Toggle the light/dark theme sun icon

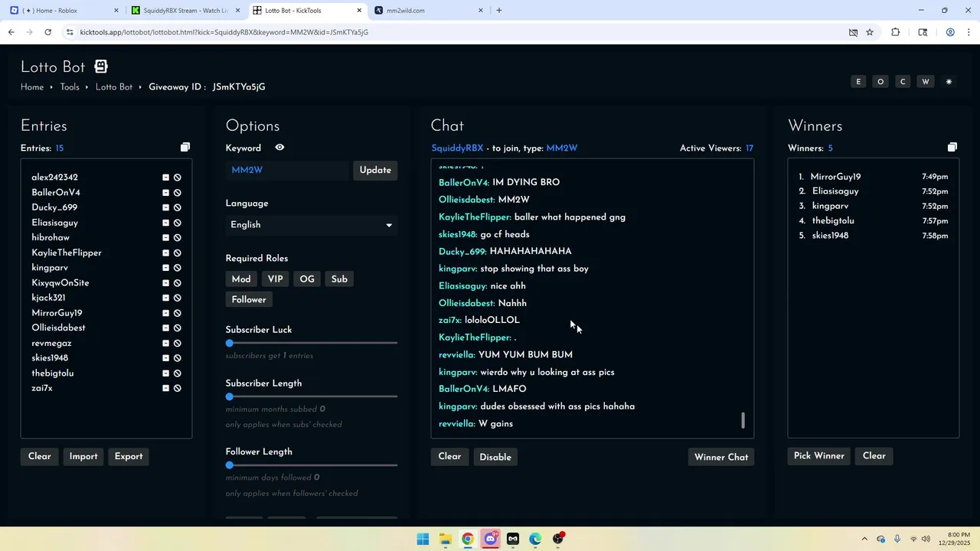pos(949,82)
